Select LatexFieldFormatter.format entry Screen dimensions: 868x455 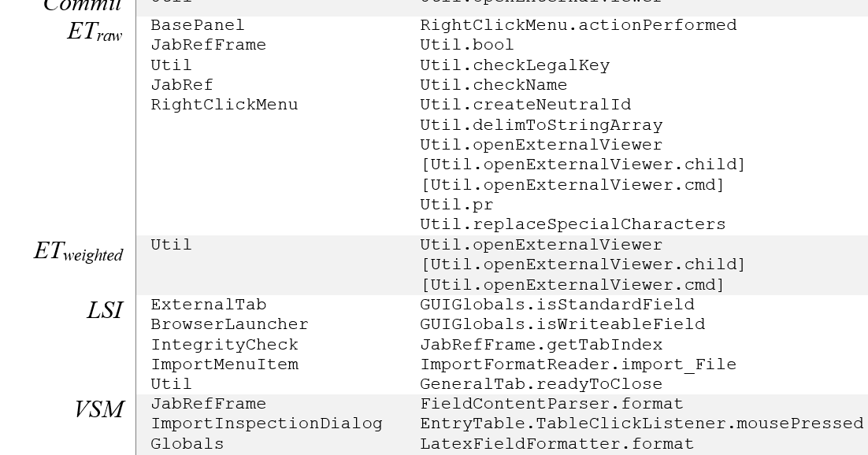click(x=557, y=444)
